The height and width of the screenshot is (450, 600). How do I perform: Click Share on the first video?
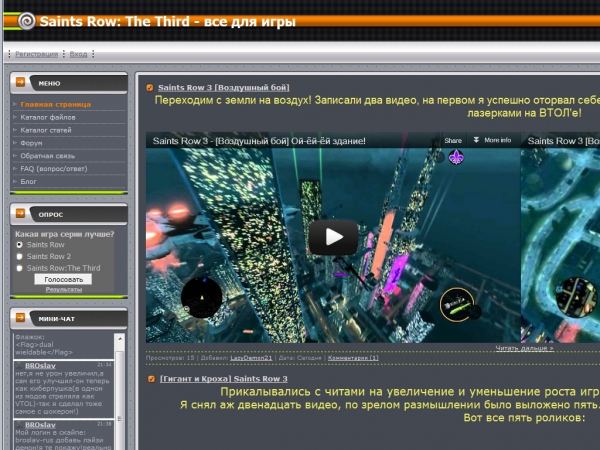(453, 140)
